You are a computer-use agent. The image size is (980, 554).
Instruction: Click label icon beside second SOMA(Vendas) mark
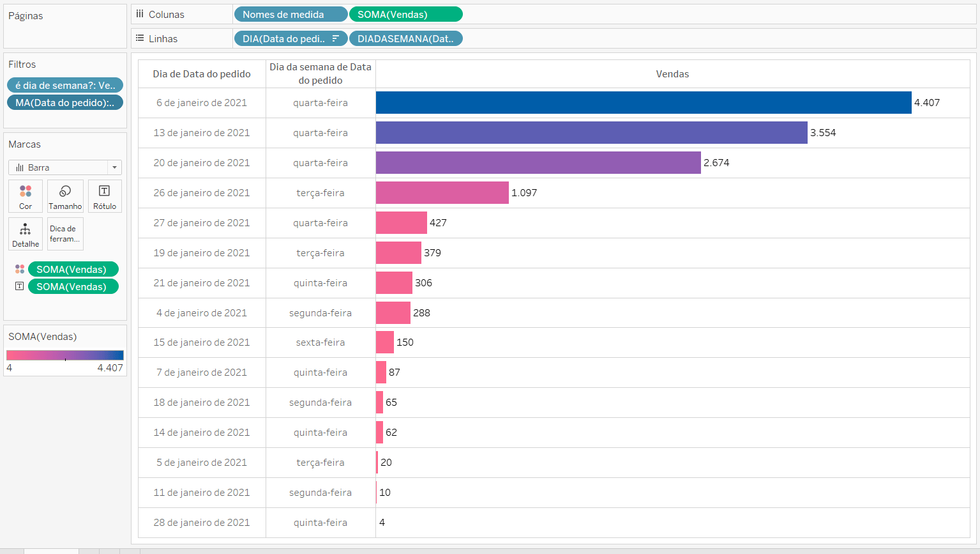coord(20,287)
